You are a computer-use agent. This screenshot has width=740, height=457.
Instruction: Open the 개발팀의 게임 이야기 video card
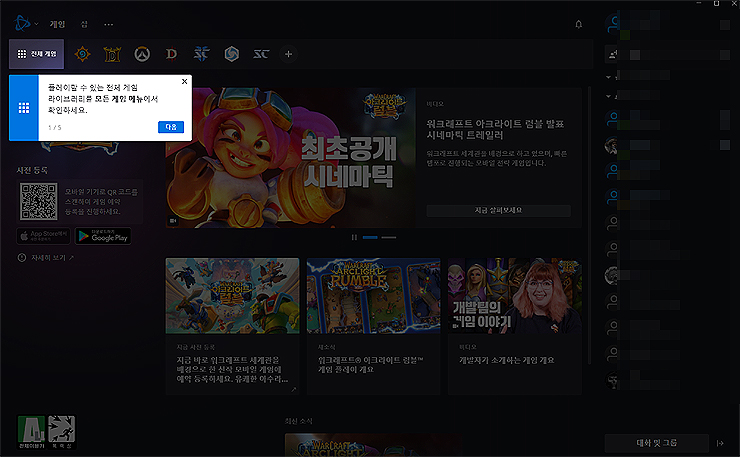pyautogui.click(x=515, y=326)
